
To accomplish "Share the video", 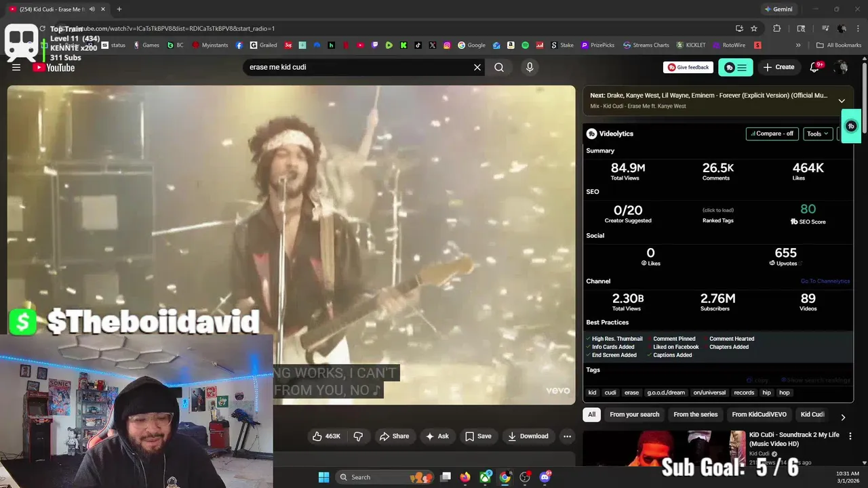I will pyautogui.click(x=394, y=436).
